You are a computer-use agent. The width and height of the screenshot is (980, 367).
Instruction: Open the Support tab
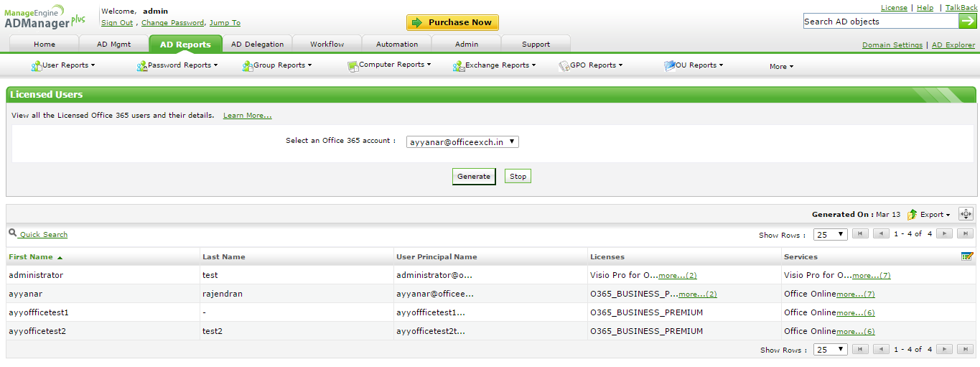point(536,44)
